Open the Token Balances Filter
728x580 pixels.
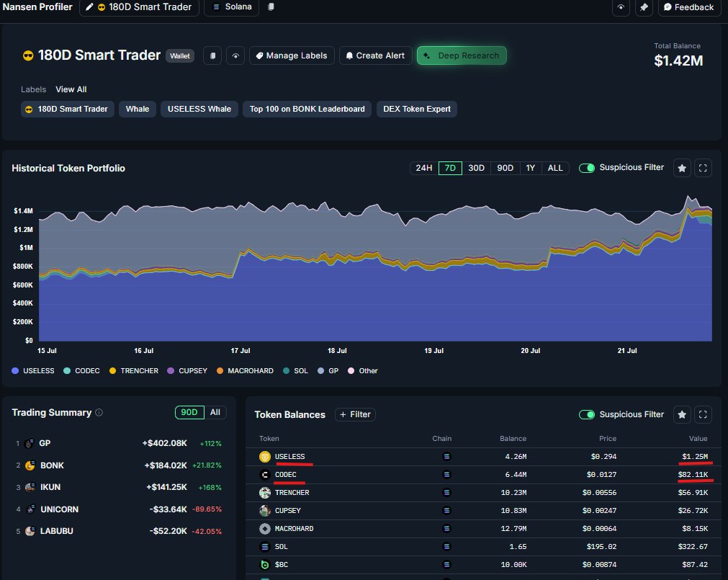pos(355,415)
